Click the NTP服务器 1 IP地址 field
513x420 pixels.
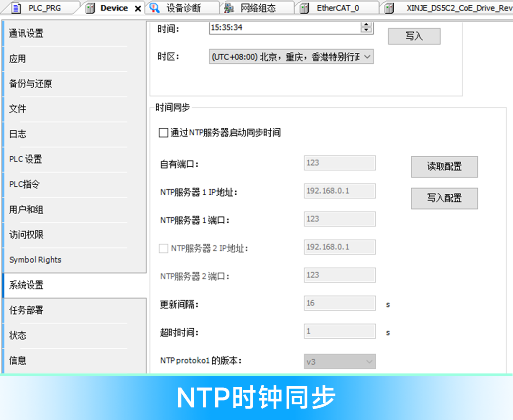(x=340, y=191)
